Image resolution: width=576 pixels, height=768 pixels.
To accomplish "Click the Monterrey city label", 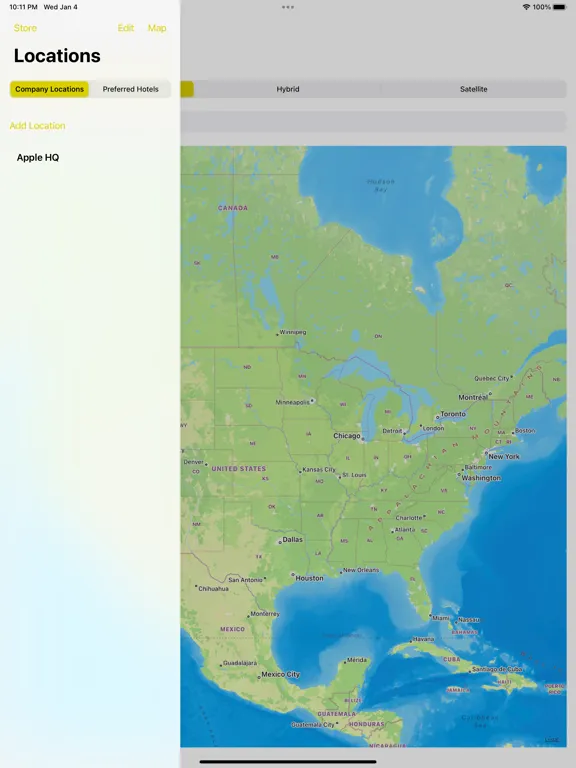I will tap(265, 614).
